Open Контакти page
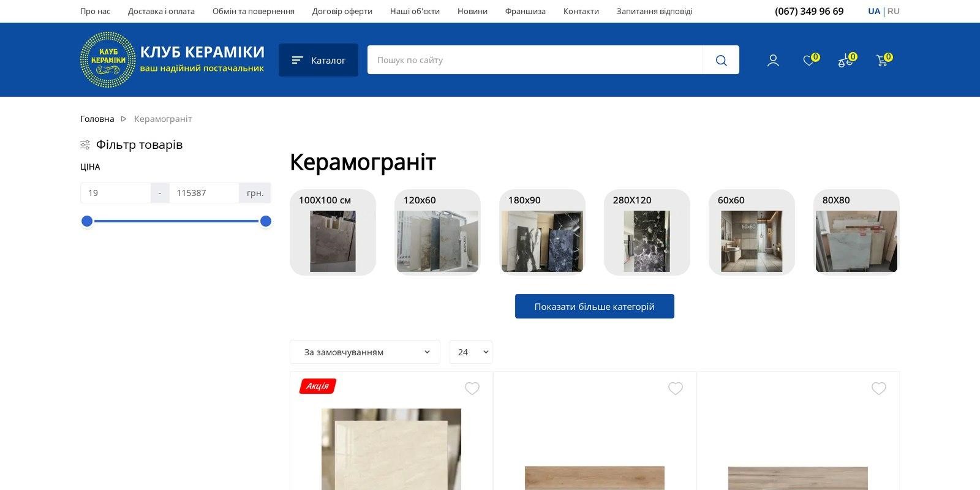The image size is (980, 490). point(581,11)
